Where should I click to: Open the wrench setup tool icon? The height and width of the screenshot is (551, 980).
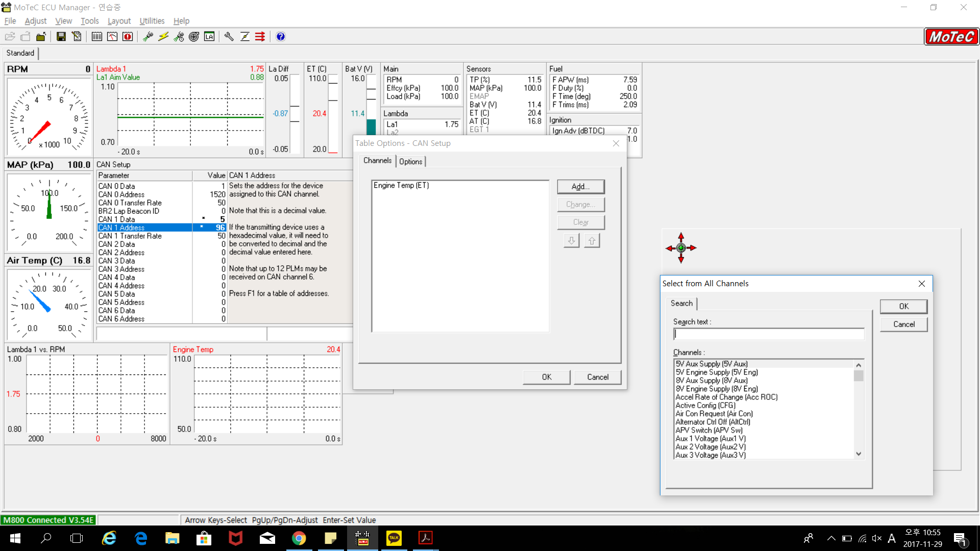[x=229, y=37]
